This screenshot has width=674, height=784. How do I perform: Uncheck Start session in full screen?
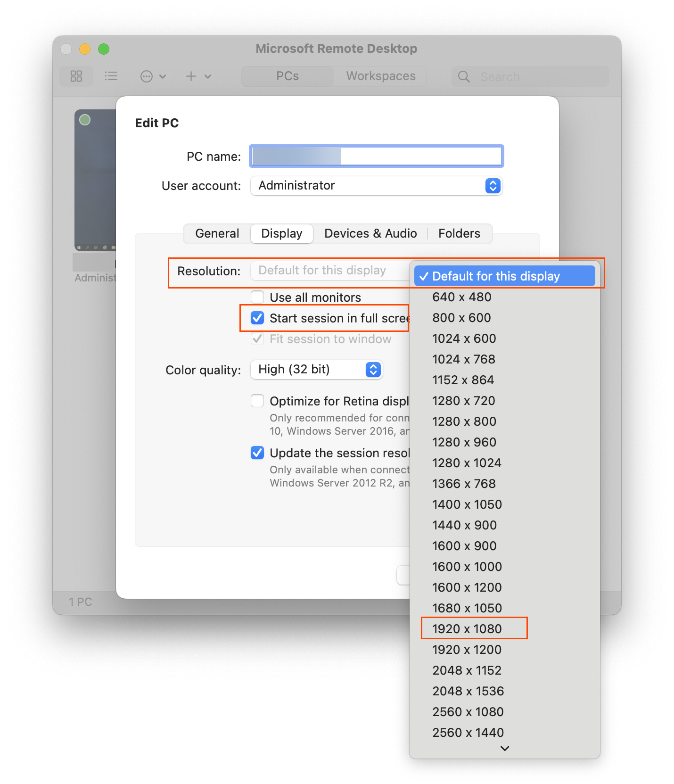coord(257,318)
